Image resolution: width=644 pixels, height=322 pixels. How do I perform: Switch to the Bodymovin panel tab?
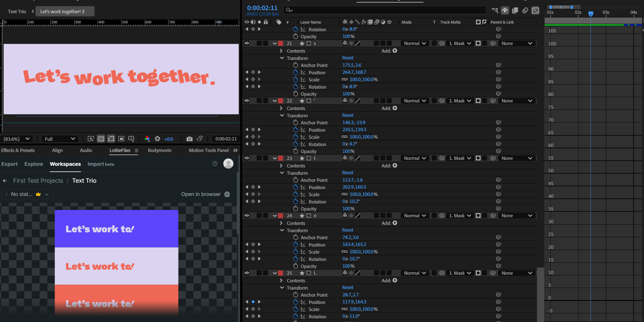160,150
